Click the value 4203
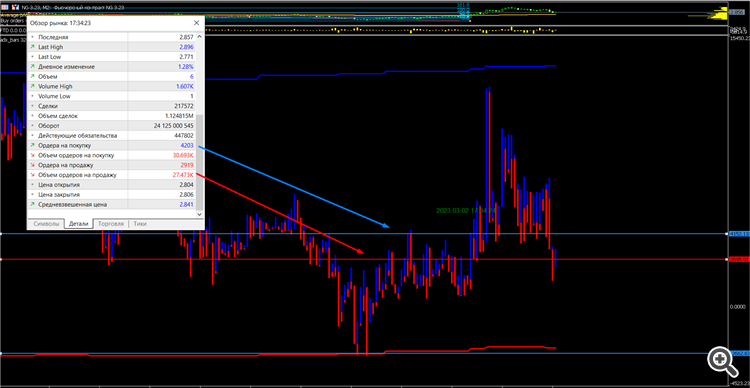Screen dimensions: 750x388 tap(187, 145)
